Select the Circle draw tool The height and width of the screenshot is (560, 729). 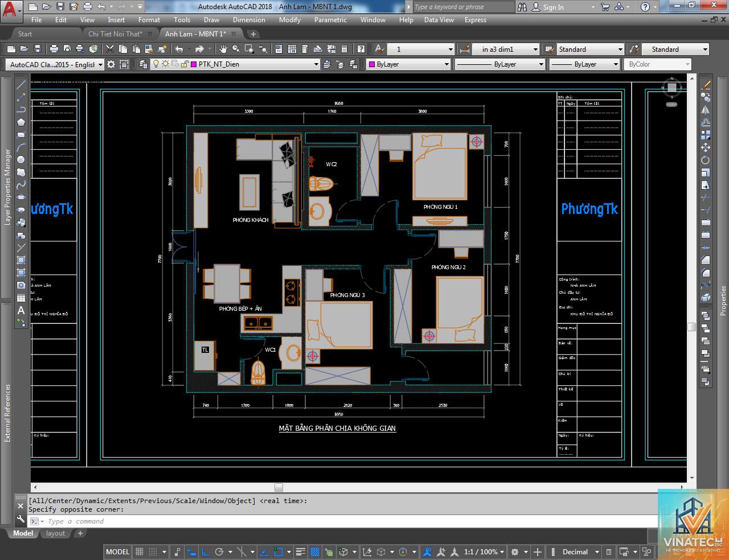tap(21, 160)
